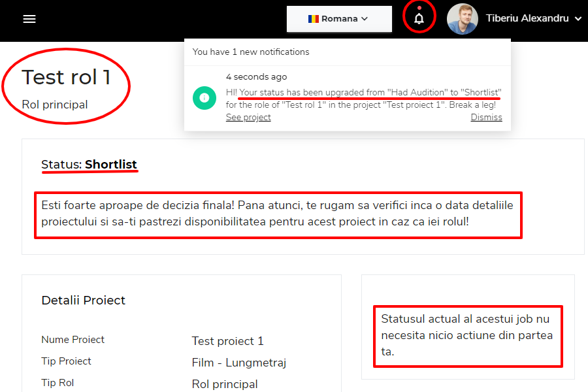This screenshot has width=588, height=392.
Task: Open the Romana language dropdown
Action: [x=338, y=19]
